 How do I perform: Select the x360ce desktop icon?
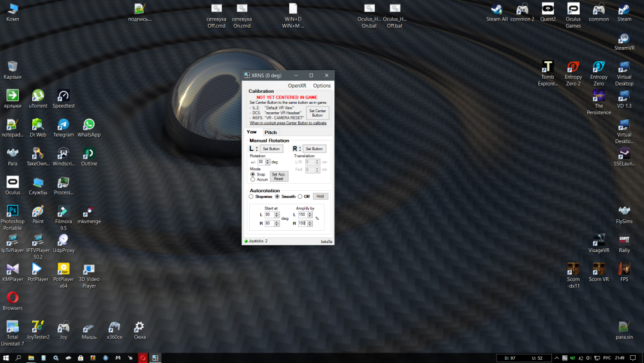tap(114, 330)
